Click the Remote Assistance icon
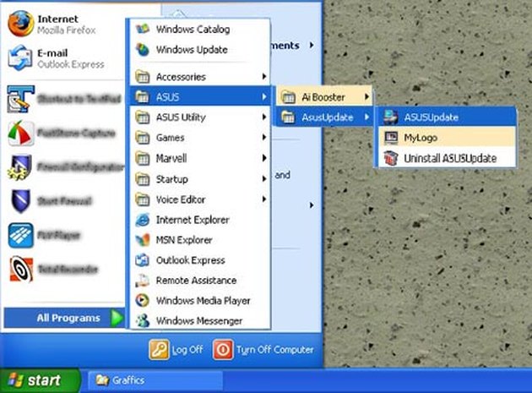The width and height of the screenshot is (532, 393). (143, 281)
